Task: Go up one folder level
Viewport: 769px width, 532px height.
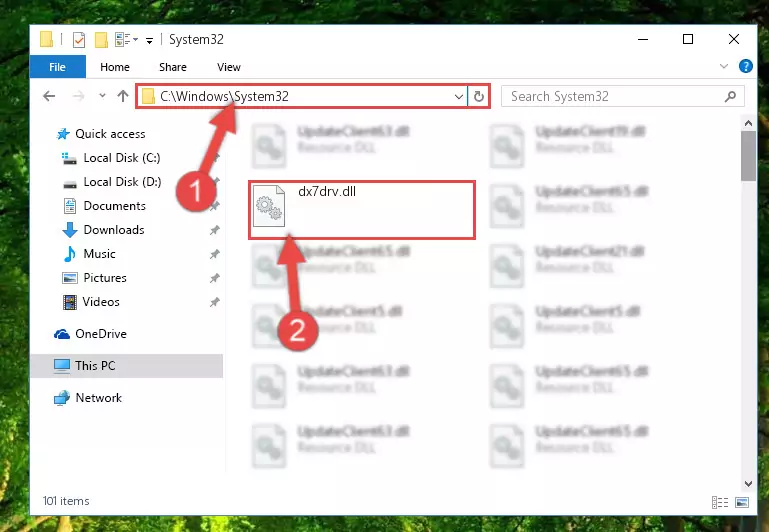Action: point(123,96)
